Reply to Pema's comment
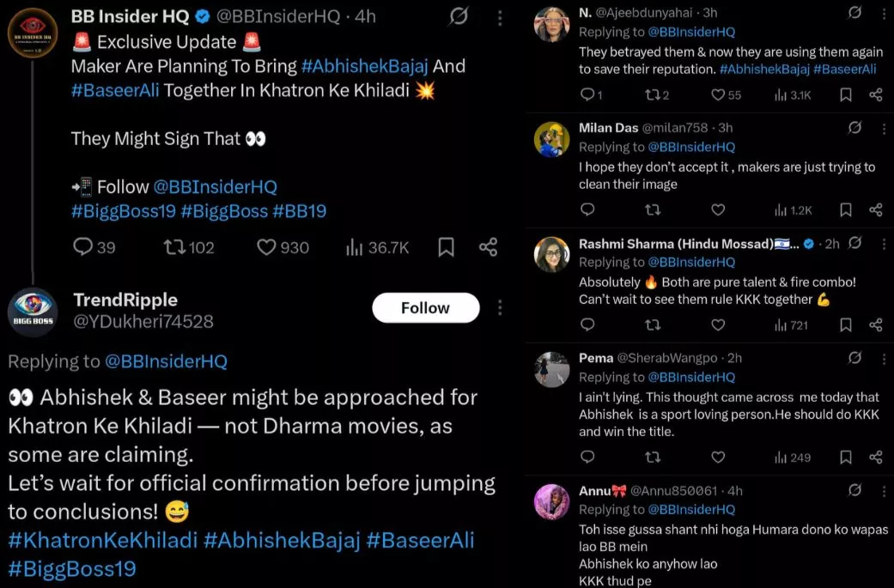 (587, 457)
